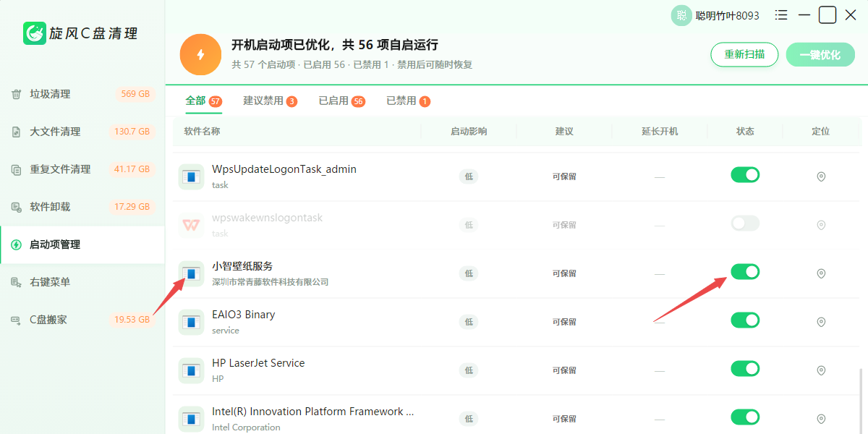Viewport: 868px width, 434px height.
Task: Open the 软件卸载 uninstall section
Action: coord(82,207)
